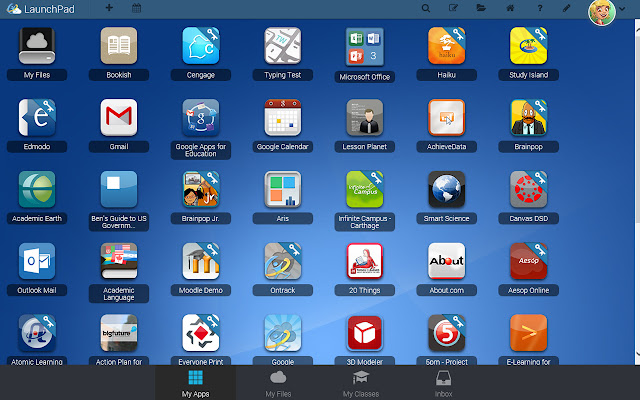
Task: Click the vertical scrollbar track
Action: point(637,192)
